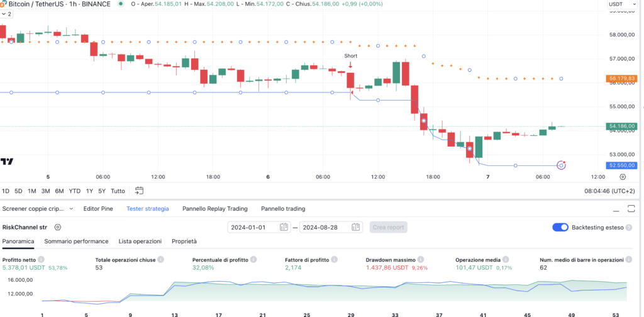Show info for Totale operazioni chiuse
Image resolution: width=644 pixels, height=317 pixels.
[160, 260]
